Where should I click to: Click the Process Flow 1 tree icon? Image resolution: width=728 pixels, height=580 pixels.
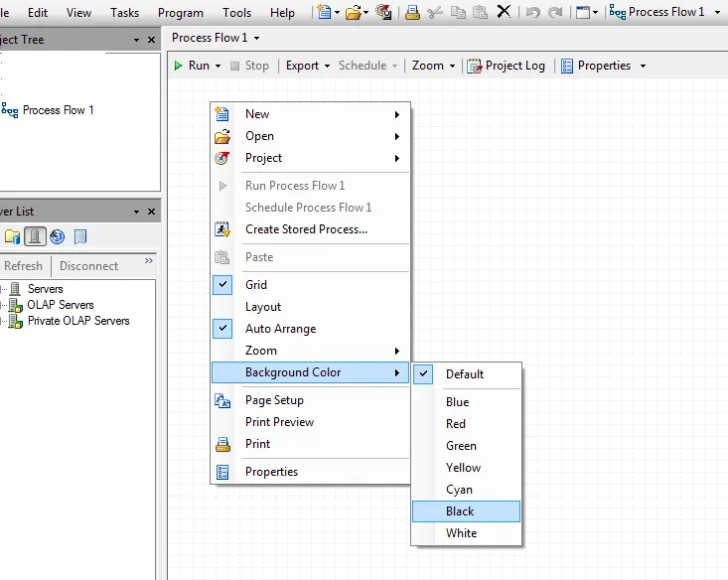pos(10,110)
